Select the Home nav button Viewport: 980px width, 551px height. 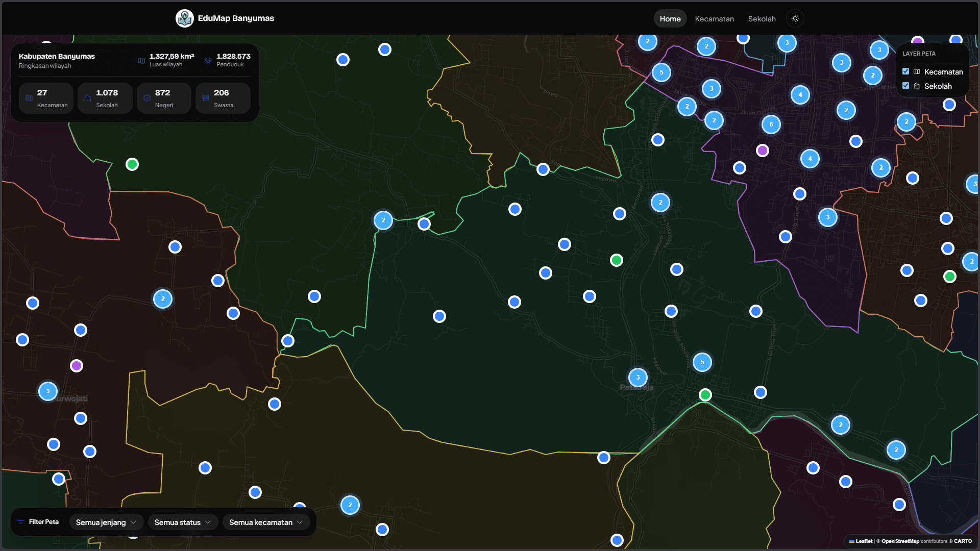tap(670, 18)
